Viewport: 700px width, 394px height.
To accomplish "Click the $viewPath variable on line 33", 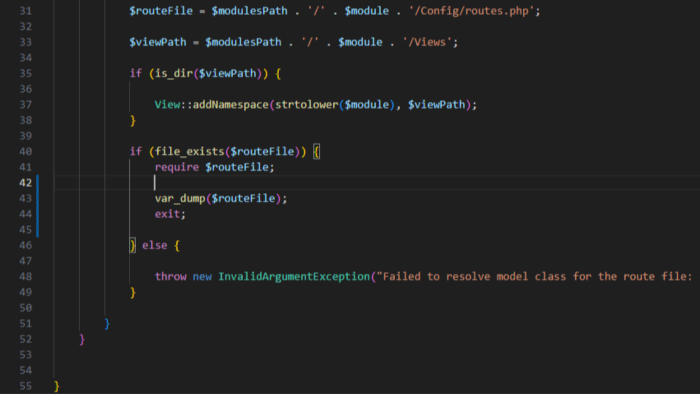I will click(x=158, y=42).
